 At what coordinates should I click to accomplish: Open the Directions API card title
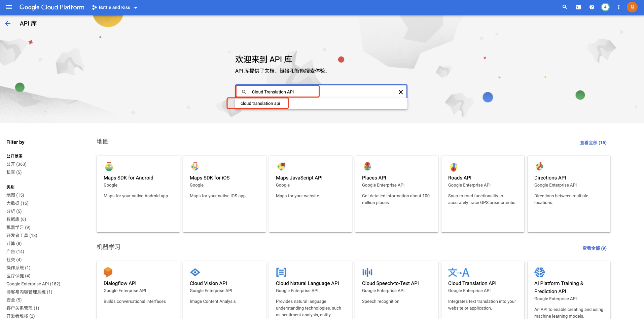[x=550, y=178]
